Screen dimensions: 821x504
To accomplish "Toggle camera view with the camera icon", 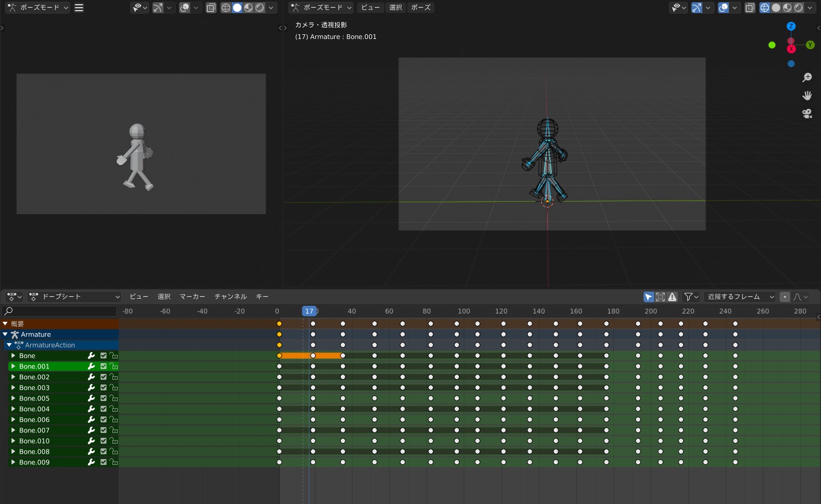I will point(807,114).
